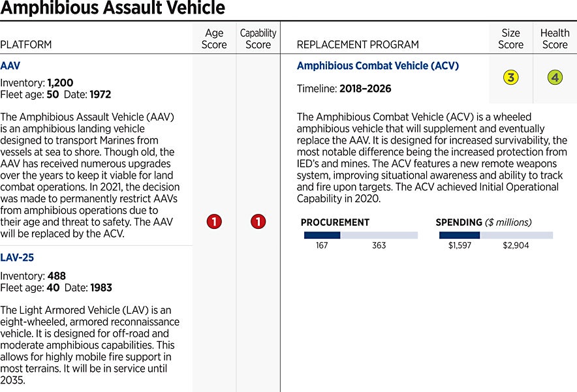Click the Age Score column header

point(214,38)
